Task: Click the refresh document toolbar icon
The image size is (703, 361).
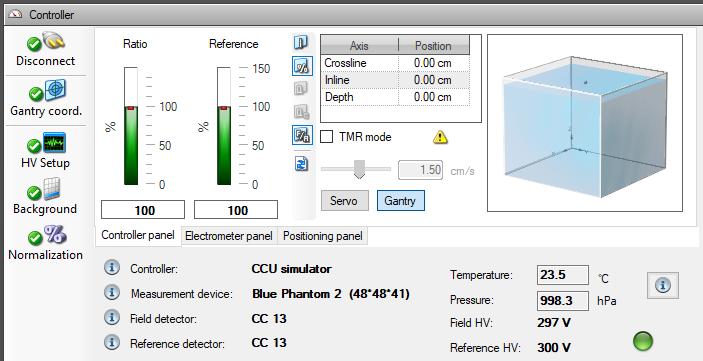Action: tap(302, 163)
